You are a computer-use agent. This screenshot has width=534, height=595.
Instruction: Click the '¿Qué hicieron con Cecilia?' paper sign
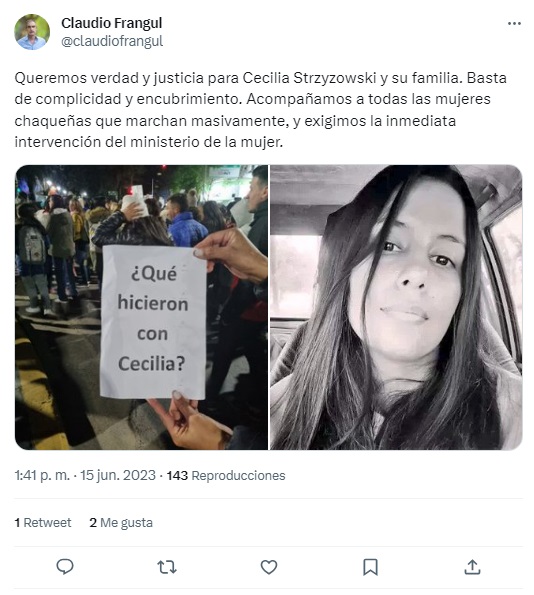click(x=153, y=322)
